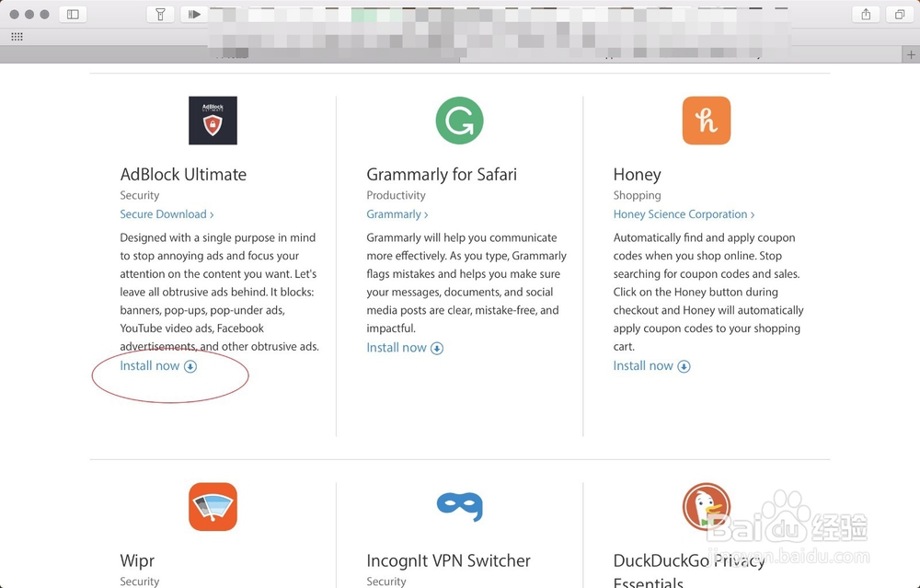Image resolution: width=920 pixels, height=588 pixels.
Task: Click the Productivity category label under Grammarly
Action: (396, 195)
